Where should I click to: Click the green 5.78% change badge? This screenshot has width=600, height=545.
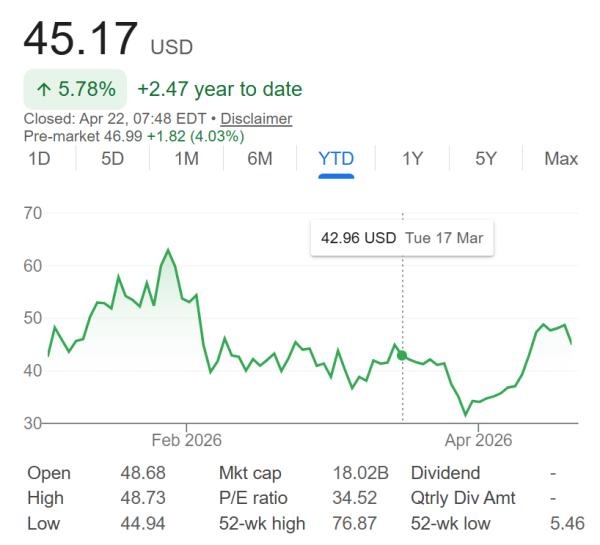[75, 89]
